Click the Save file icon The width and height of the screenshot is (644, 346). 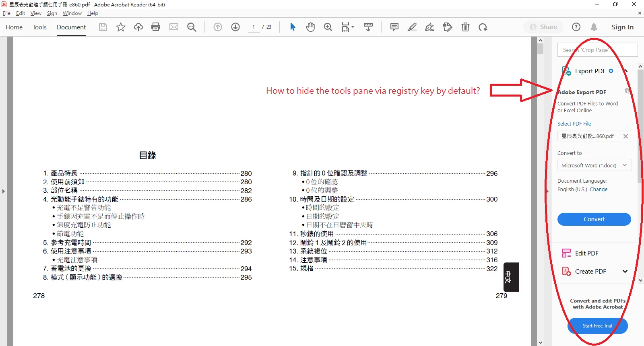[103, 27]
